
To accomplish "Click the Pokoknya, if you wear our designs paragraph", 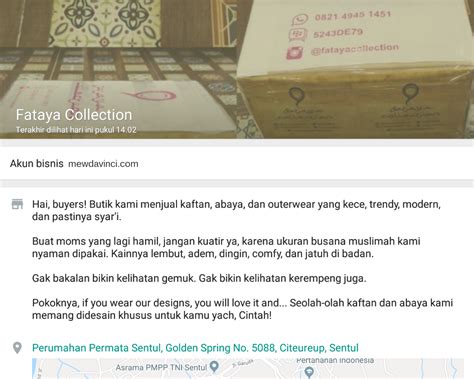I will 242,309.
